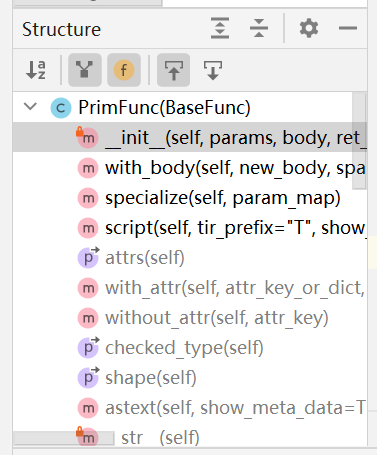Toggle the Show Fields 'f' button
Image resolution: width=377 pixels, height=455 pixels.
point(124,70)
